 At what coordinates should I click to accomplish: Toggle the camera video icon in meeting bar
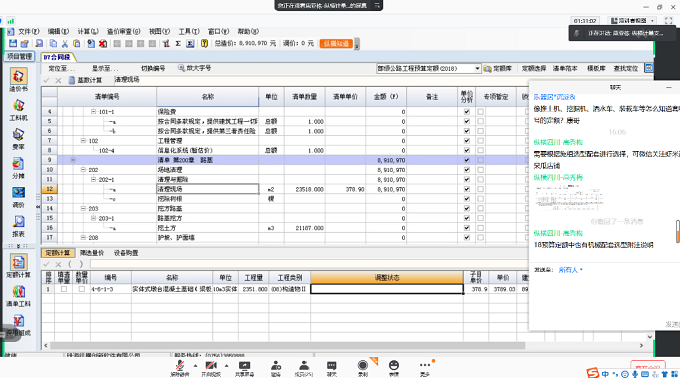(x=211, y=365)
